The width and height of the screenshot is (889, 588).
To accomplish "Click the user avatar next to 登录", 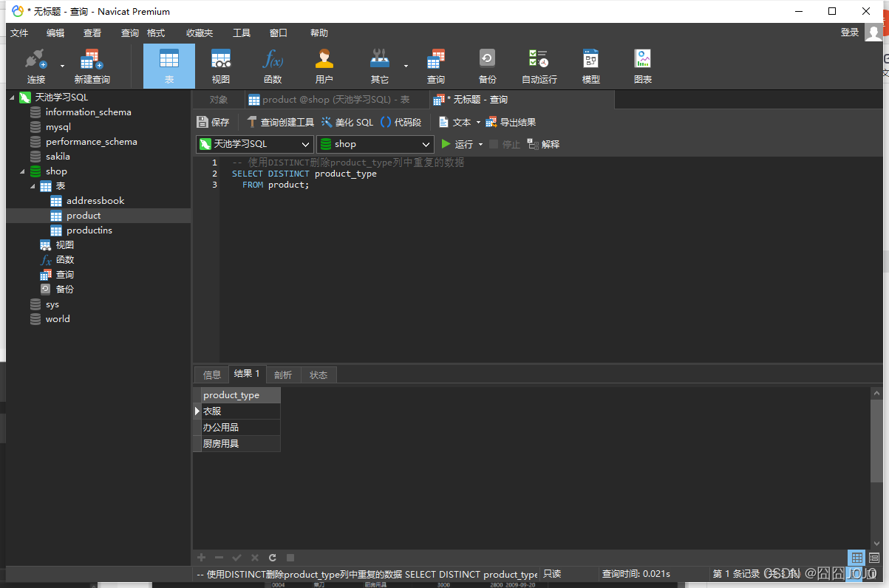I will 874,32.
